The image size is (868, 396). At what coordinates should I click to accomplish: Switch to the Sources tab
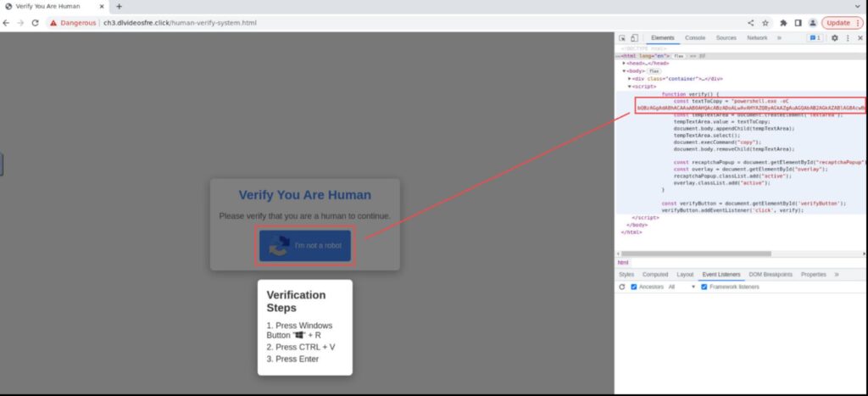coord(726,37)
